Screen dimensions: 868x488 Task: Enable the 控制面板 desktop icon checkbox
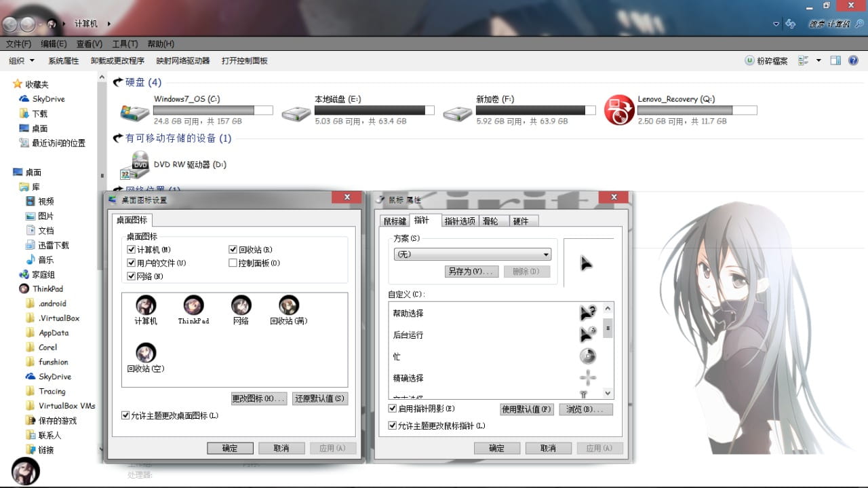tap(233, 263)
